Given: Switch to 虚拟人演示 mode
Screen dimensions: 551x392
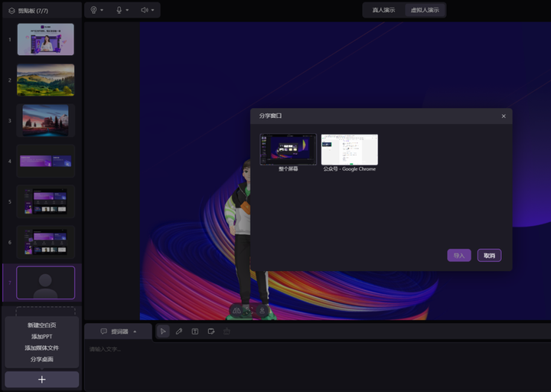Looking at the screenshot, I should click(x=425, y=10).
